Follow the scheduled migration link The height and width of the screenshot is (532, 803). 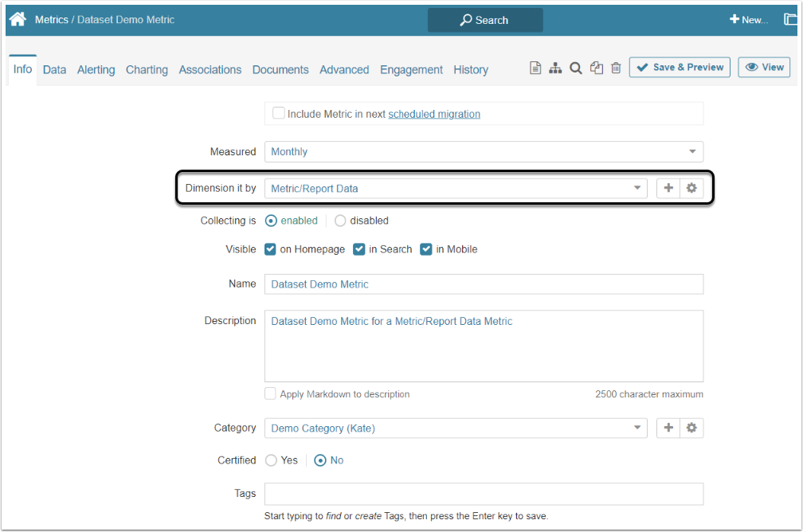[434, 114]
